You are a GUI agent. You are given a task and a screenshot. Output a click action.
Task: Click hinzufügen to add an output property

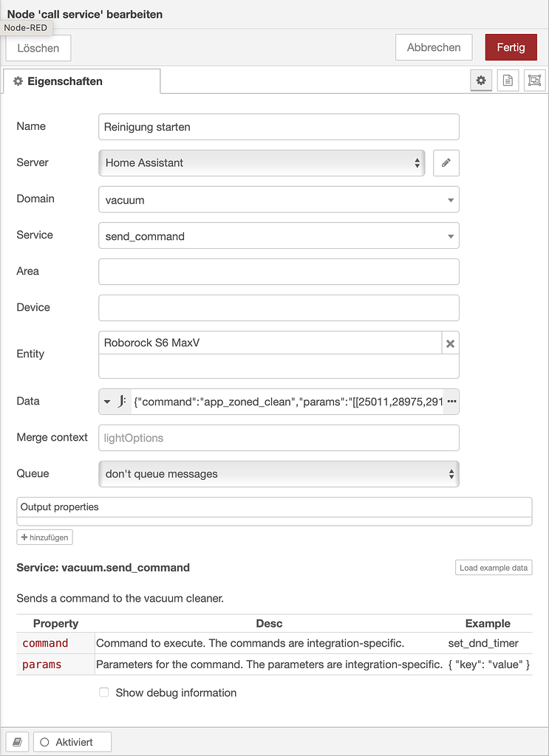(x=44, y=537)
